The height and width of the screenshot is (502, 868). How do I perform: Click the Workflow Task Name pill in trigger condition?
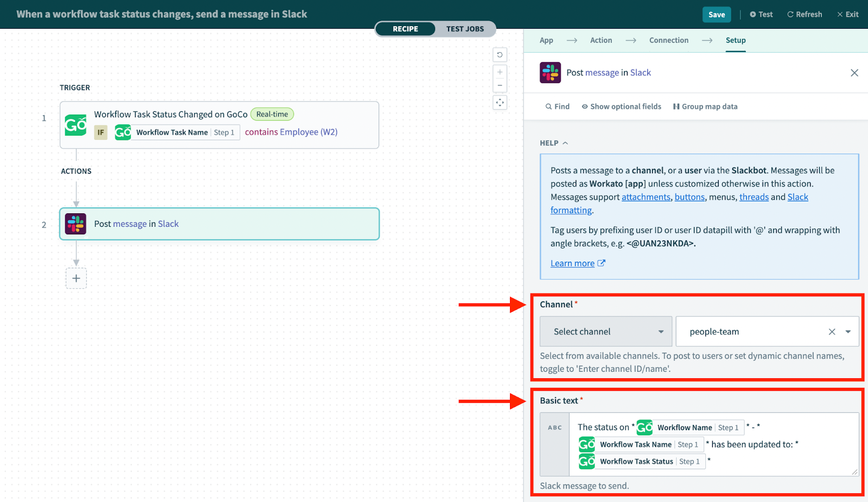tap(177, 132)
